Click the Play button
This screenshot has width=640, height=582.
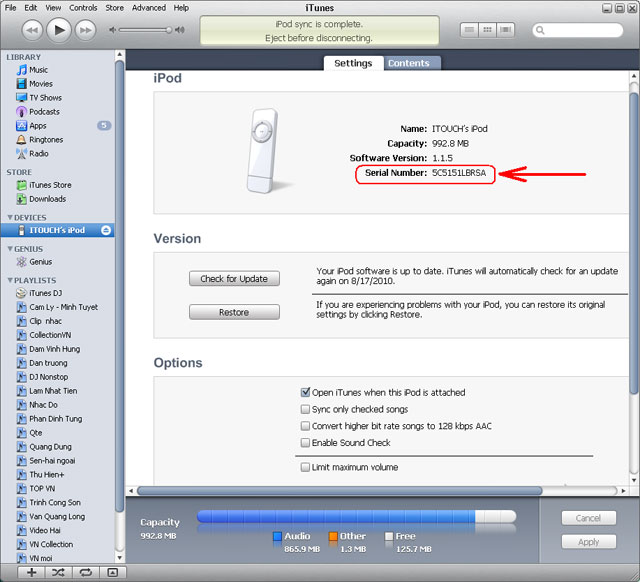point(59,30)
